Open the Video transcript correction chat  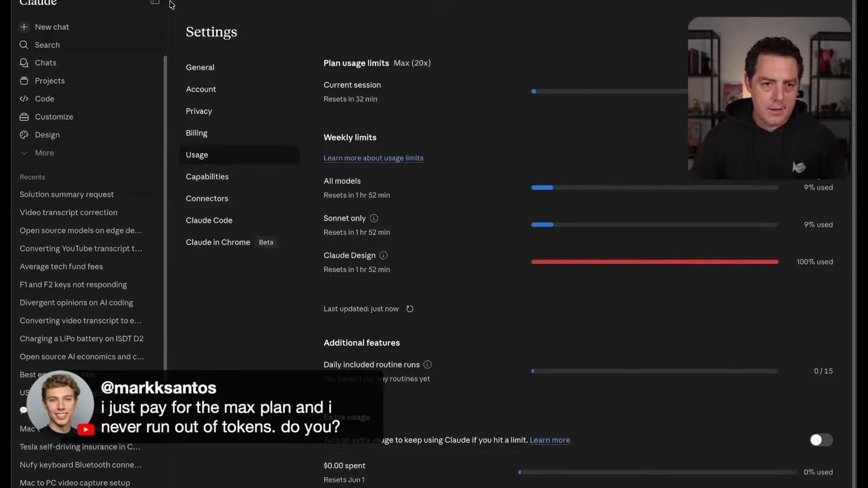pos(68,213)
